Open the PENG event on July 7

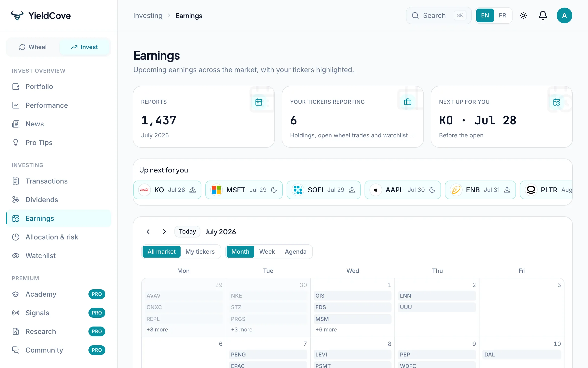coord(268,355)
